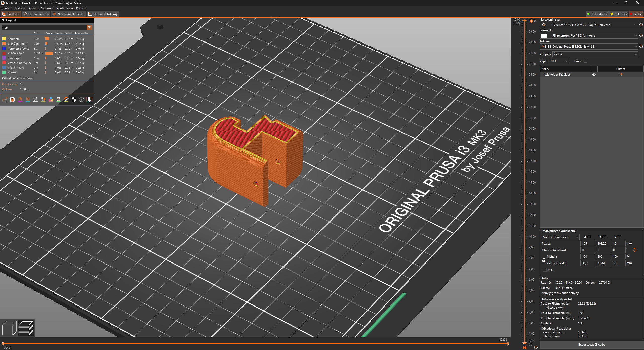
Task: Click Exportovat G-code button
Action: coord(591,345)
